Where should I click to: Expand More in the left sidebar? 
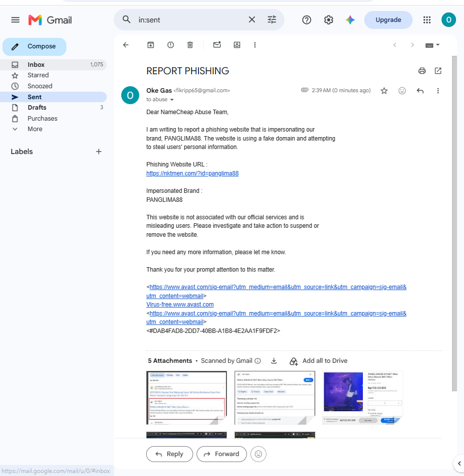(35, 129)
